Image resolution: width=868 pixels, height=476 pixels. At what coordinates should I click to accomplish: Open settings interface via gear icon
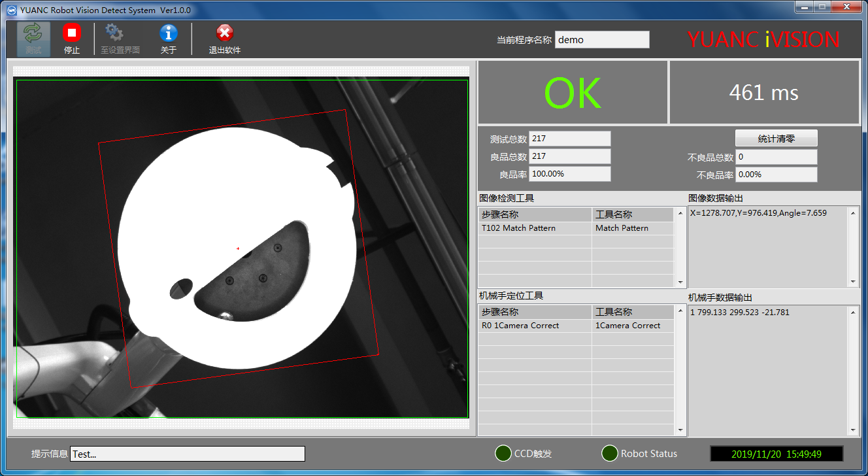coord(114,33)
